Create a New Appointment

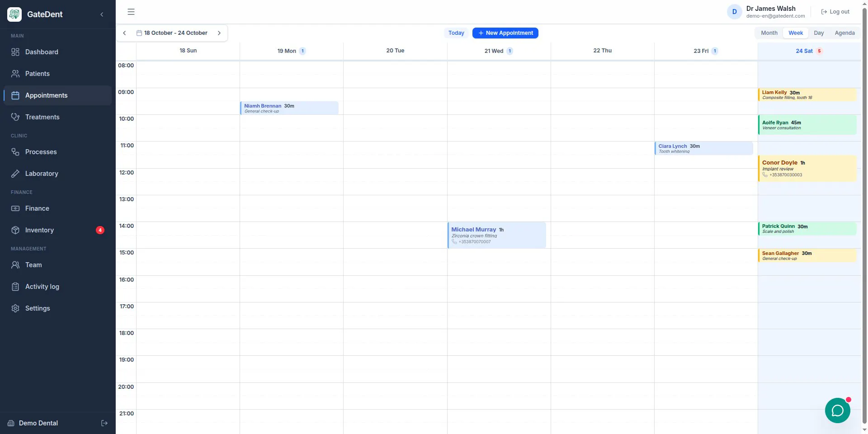pyautogui.click(x=505, y=33)
